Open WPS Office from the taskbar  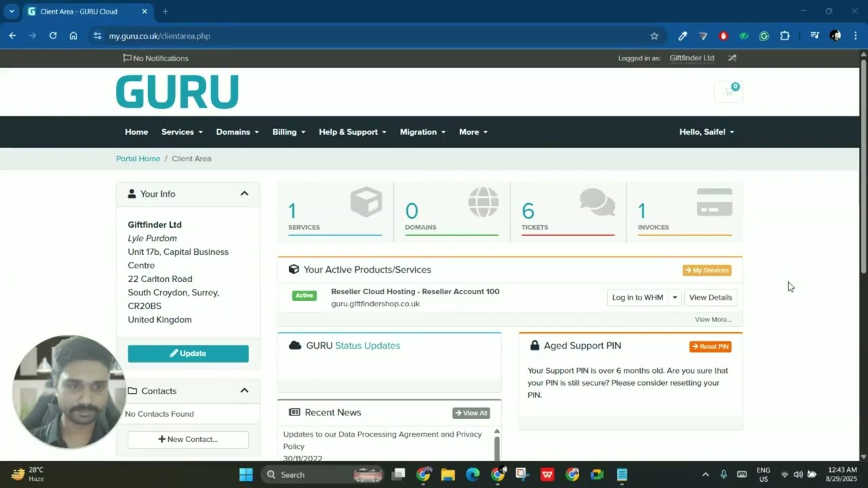click(x=547, y=474)
